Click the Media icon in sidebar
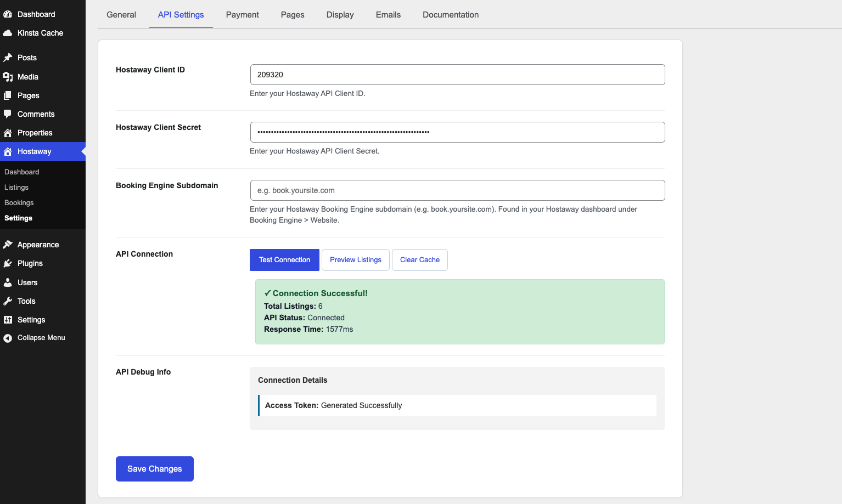842x504 pixels. click(x=8, y=77)
